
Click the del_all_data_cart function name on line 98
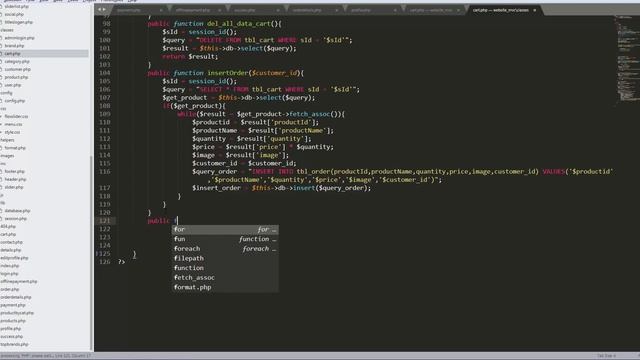[x=239, y=24]
